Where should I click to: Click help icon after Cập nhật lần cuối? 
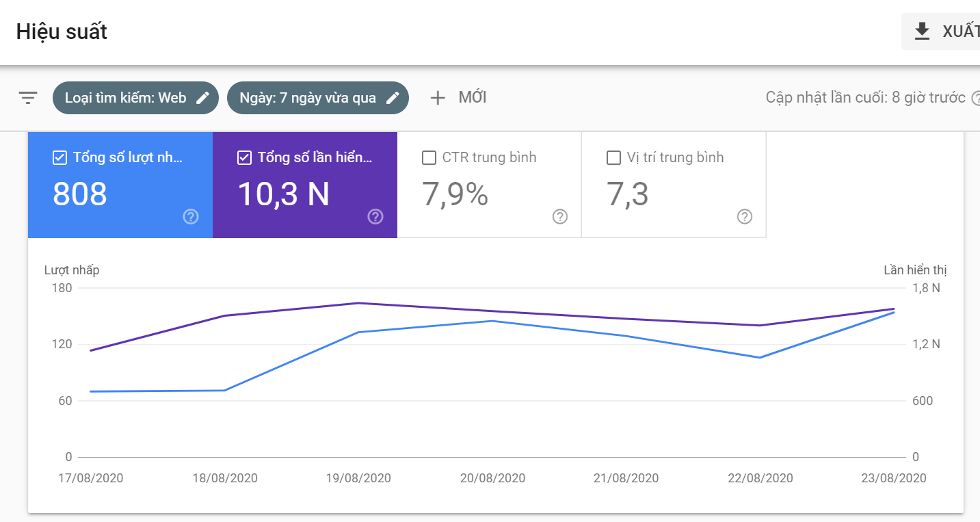[975, 98]
